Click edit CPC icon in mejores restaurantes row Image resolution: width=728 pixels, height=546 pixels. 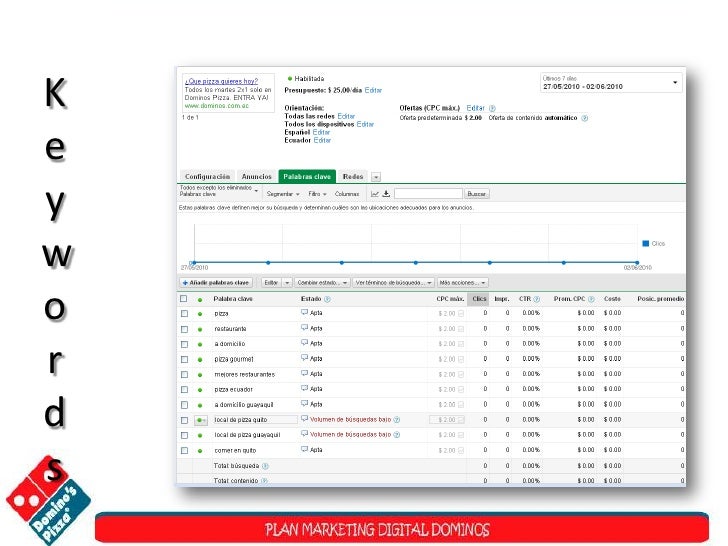tap(461, 375)
